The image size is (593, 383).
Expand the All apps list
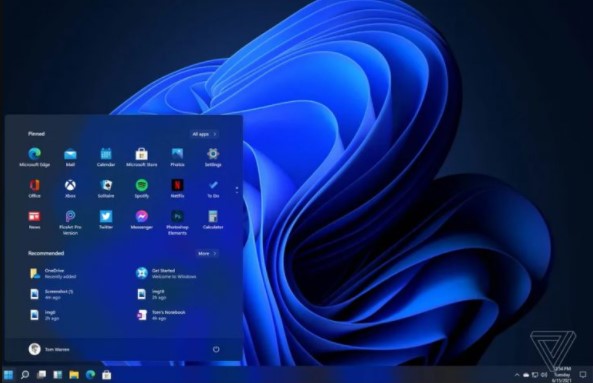pos(204,134)
